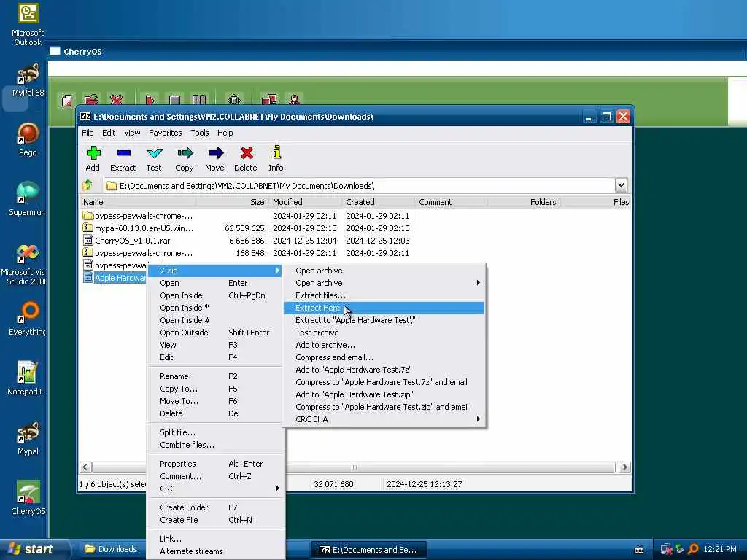Go up one folder with arrow icon
Image resolution: width=747 pixels, height=560 pixels.
click(88, 185)
